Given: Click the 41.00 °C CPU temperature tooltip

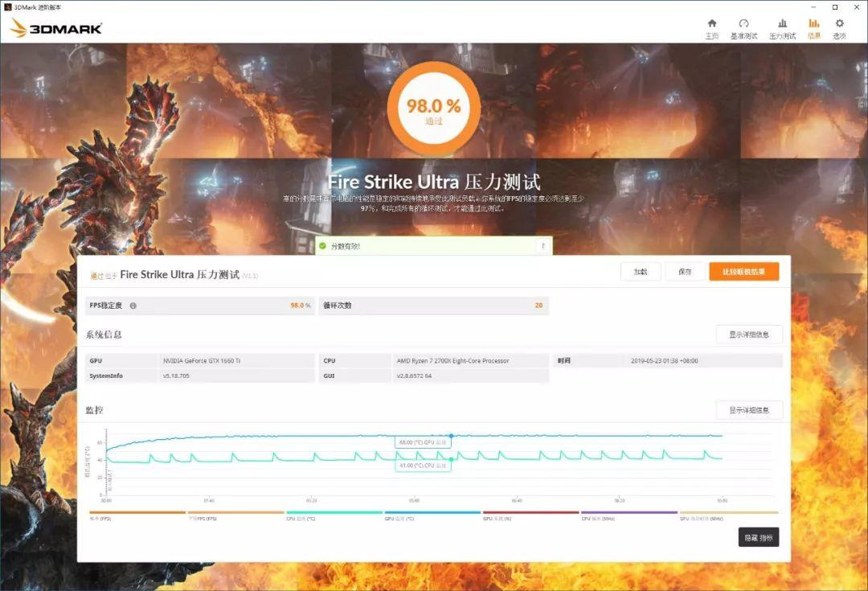Looking at the screenshot, I should [423, 466].
